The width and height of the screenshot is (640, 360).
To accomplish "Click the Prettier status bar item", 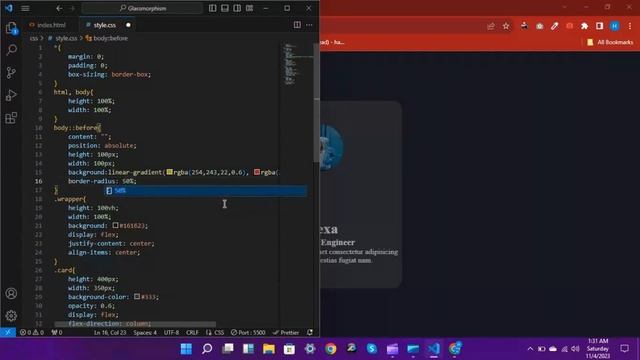I will [x=286, y=332].
